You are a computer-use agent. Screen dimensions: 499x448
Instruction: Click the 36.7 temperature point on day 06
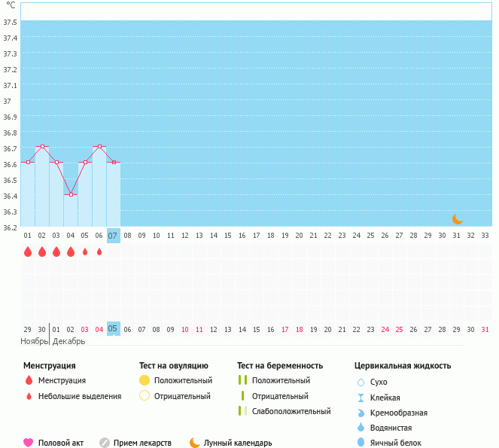pyautogui.click(x=99, y=146)
